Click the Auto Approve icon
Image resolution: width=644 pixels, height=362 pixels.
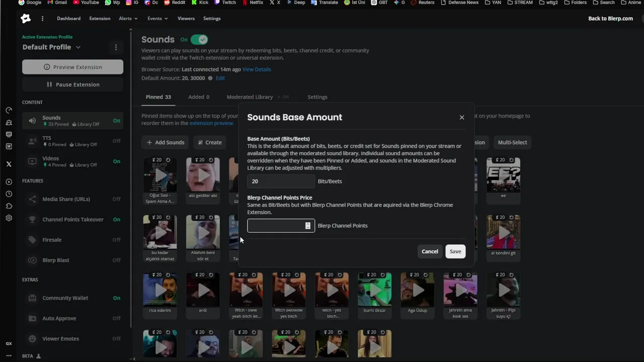[32, 318]
